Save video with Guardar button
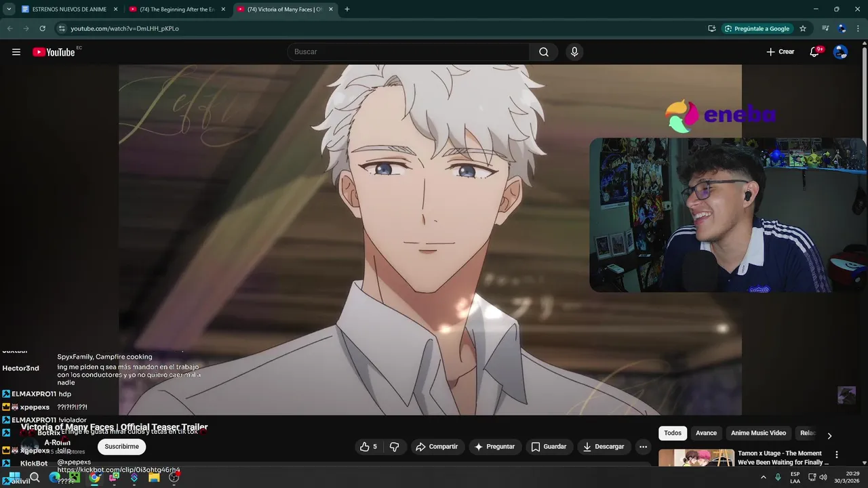The width and height of the screenshot is (868, 488). pos(549,447)
